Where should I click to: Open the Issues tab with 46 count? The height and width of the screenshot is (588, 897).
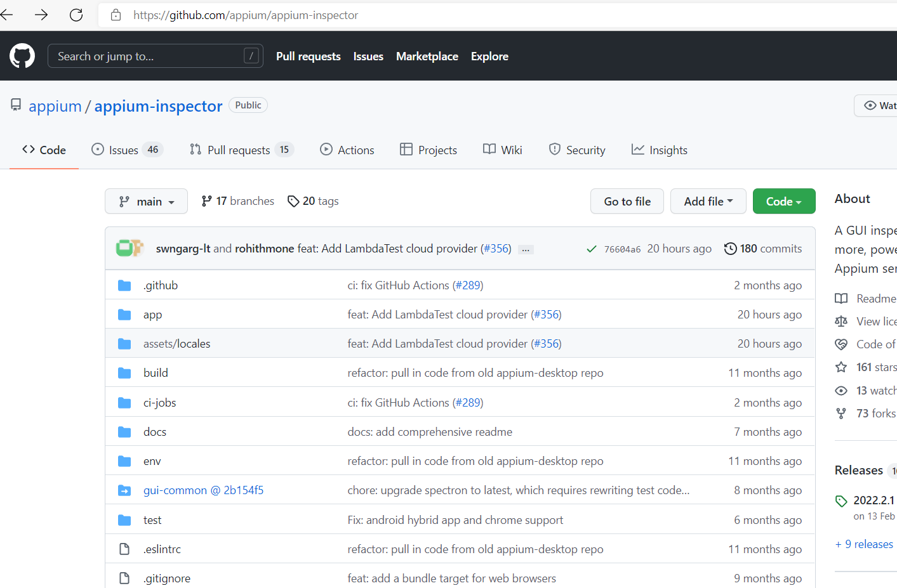point(128,150)
